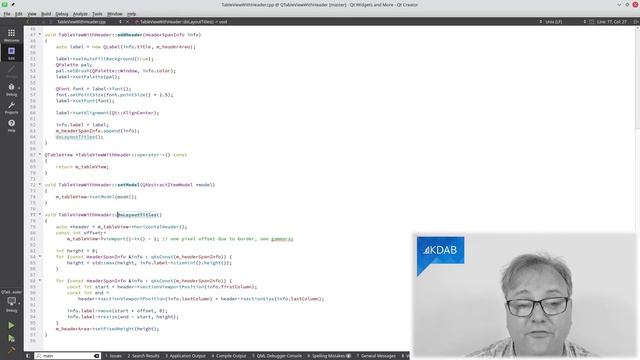The height and width of the screenshot is (360, 640).
Task: Open the Projects mode
Action: click(11, 107)
